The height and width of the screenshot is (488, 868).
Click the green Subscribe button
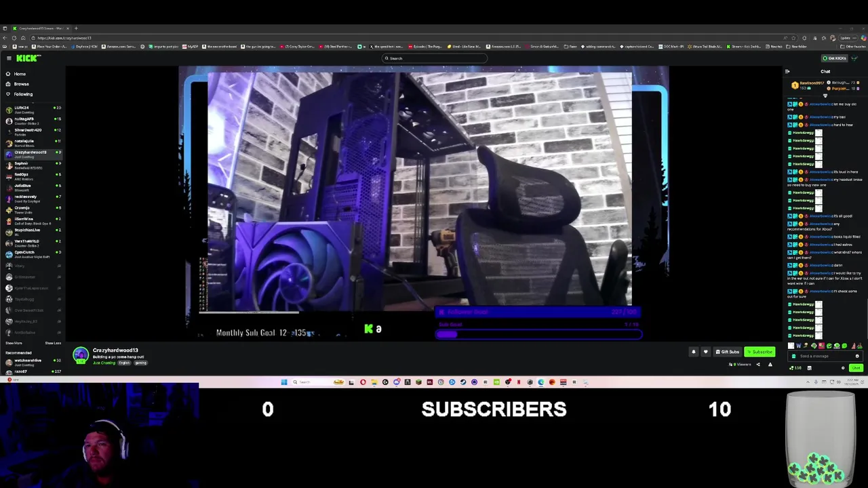coord(759,352)
